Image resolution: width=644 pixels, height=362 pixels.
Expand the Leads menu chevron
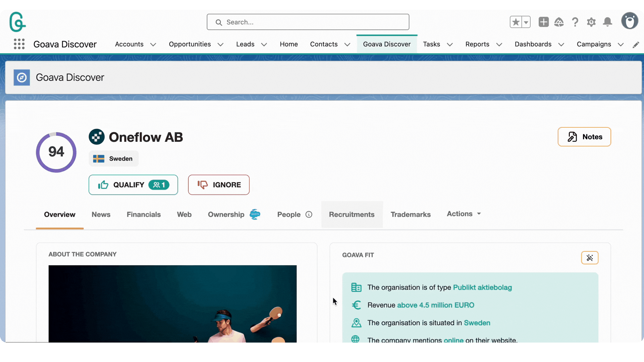[264, 45]
